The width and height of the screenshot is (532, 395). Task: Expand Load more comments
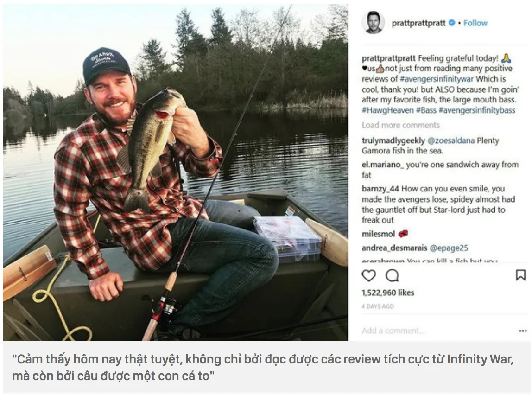click(401, 125)
